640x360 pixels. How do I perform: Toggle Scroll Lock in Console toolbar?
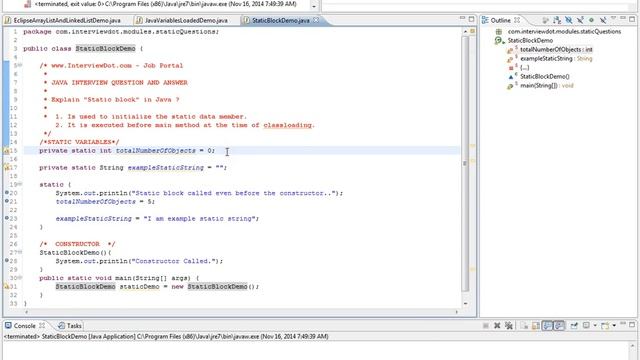point(536,325)
